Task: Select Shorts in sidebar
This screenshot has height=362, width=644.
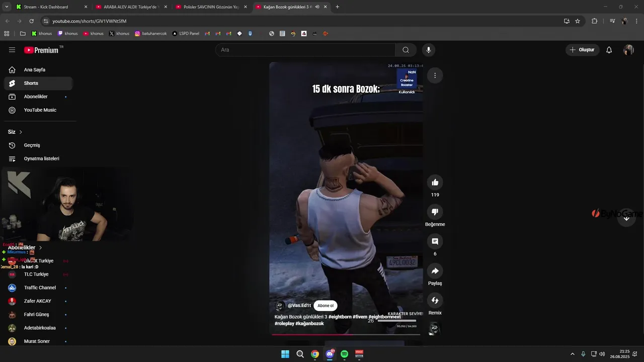Action: (38, 83)
